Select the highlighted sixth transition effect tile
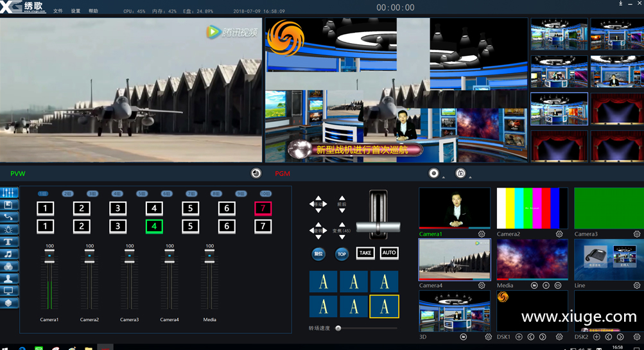This screenshot has height=350, width=644. pyautogui.click(x=384, y=306)
